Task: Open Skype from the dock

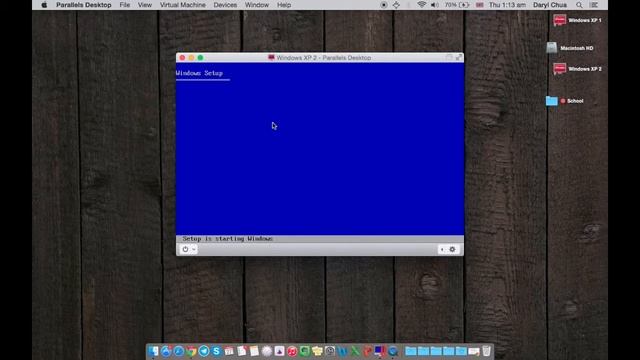Action: [216, 351]
